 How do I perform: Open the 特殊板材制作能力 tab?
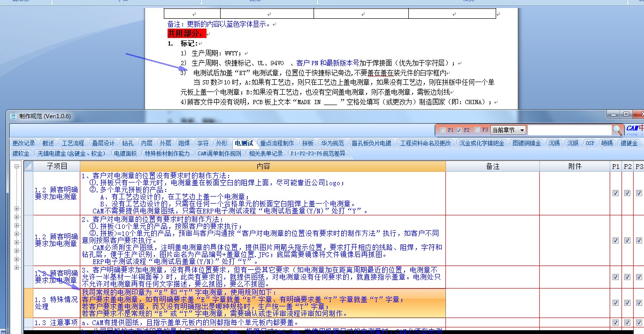pyautogui.click(x=168, y=153)
